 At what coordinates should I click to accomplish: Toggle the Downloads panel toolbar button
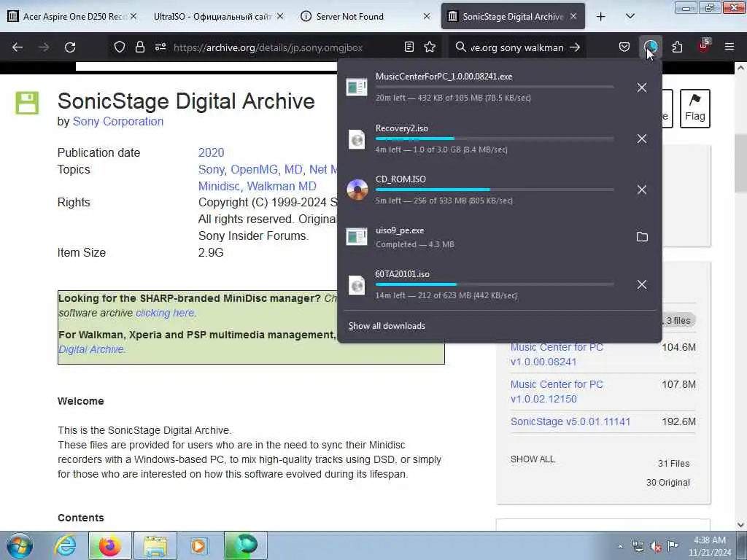tap(650, 47)
